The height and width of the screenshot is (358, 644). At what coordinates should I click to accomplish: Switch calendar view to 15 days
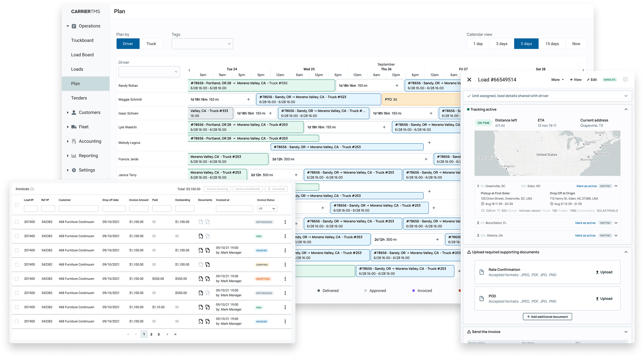pyautogui.click(x=552, y=44)
